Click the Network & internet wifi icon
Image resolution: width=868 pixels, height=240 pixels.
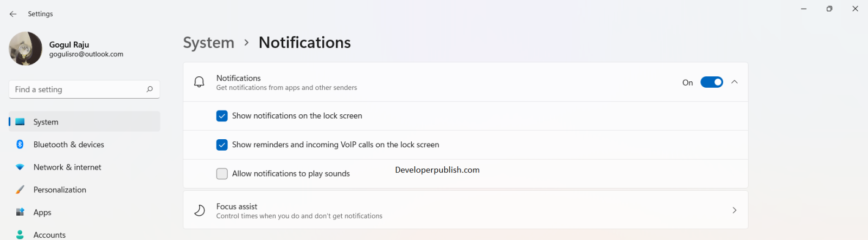coord(20,167)
